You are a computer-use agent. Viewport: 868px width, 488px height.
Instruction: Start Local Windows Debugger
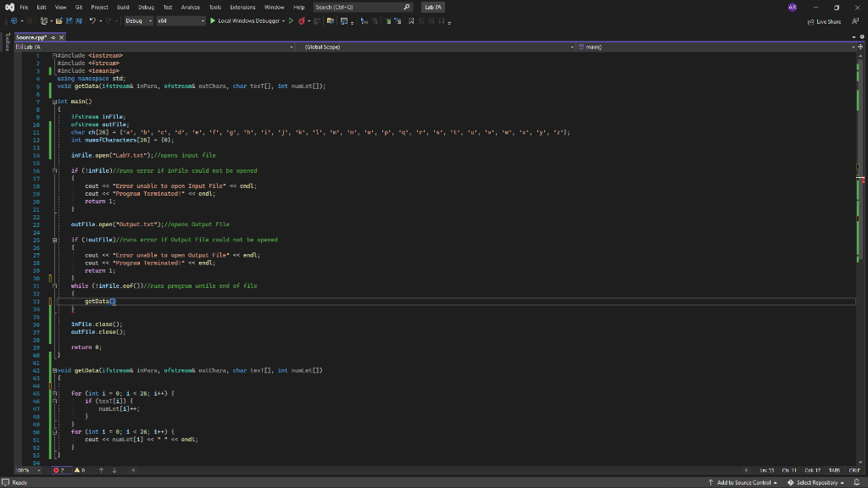250,23
